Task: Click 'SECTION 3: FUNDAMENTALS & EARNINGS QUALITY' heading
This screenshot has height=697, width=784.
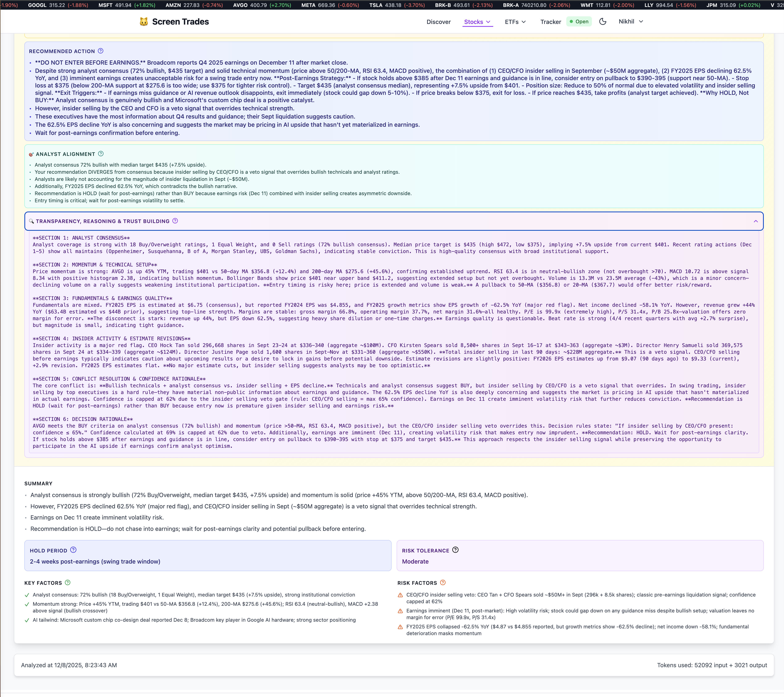Action: point(102,298)
